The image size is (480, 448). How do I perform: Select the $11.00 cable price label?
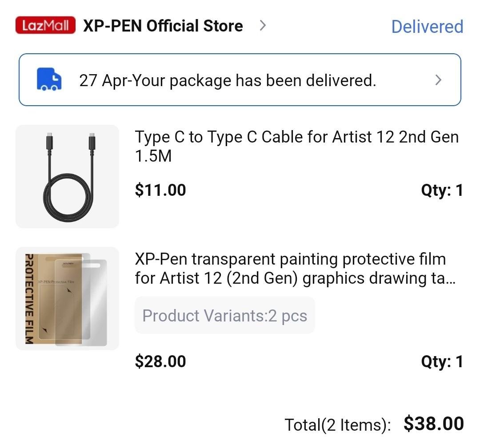(x=160, y=190)
